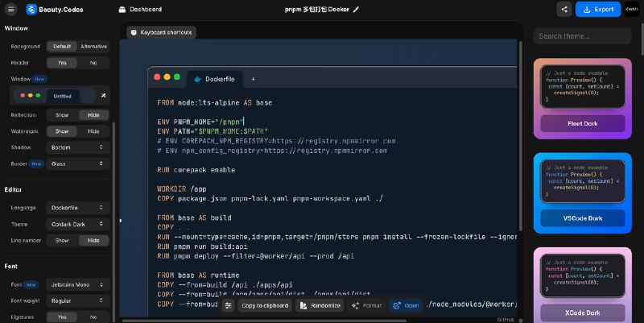Open settings sliders icon in bottom toolbar
This screenshot has width=644, height=323.
[x=228, y=305]
